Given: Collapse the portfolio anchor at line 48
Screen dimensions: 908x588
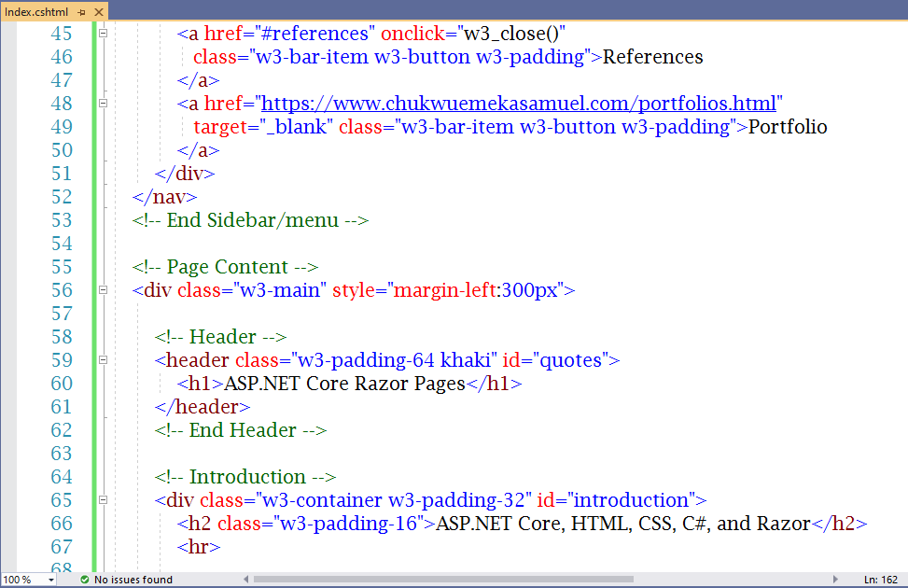Looking at the screenshot, I should tap(103, 104).
